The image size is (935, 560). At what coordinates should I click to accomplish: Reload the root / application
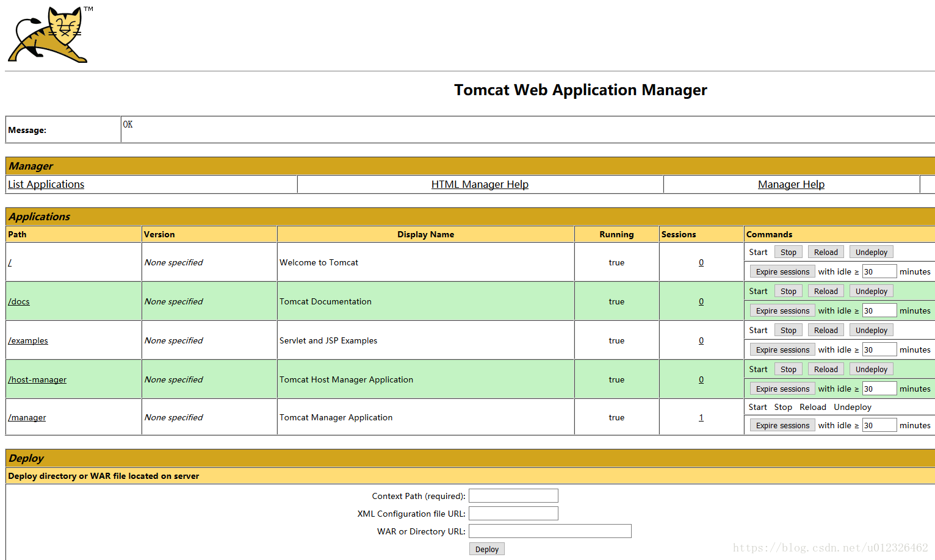tap(826, 252)
